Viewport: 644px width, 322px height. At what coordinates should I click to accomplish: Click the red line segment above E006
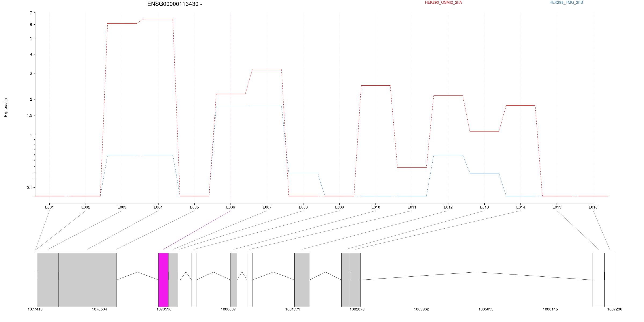[230, 94]
